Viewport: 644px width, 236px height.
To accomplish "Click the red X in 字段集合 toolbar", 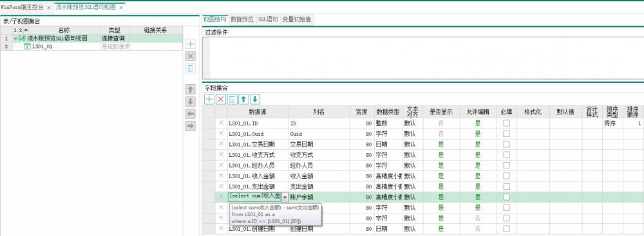I will point(221,99).
